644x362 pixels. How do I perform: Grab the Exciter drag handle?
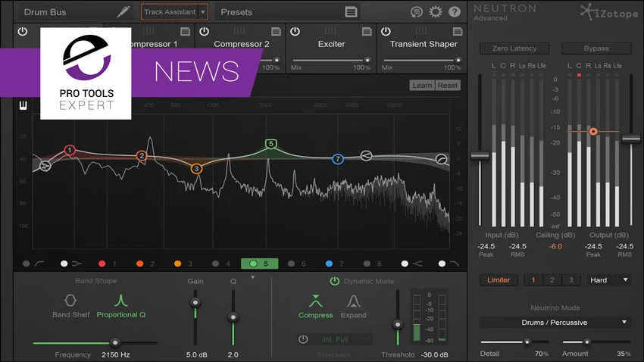[330, 30]
